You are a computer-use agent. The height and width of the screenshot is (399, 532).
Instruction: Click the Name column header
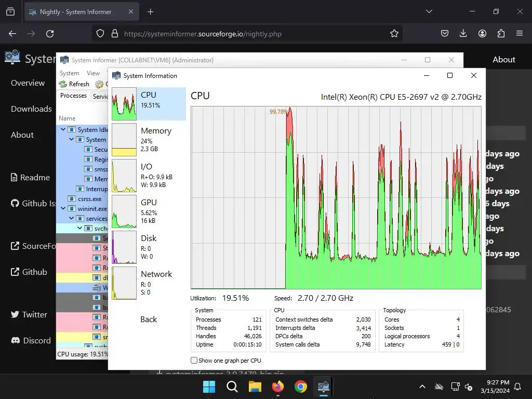tap(67, 118)
